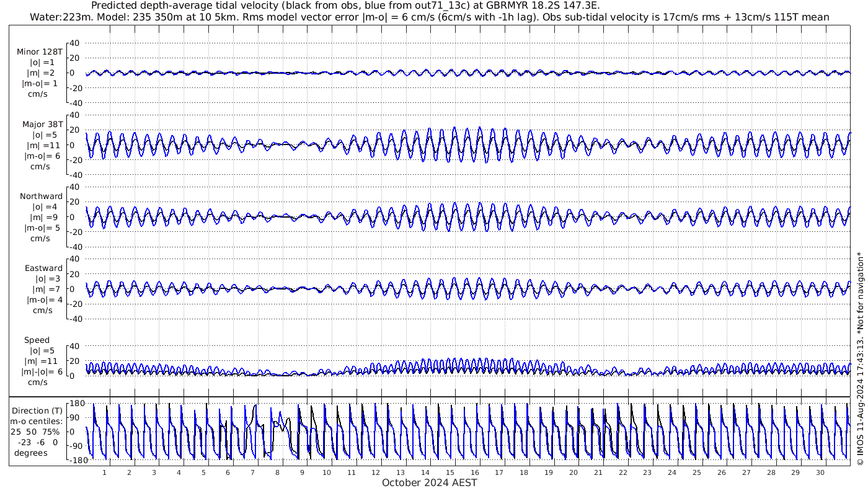
Task: Click day tick label '18' on x-axis
Action: [x=524, y=472]
